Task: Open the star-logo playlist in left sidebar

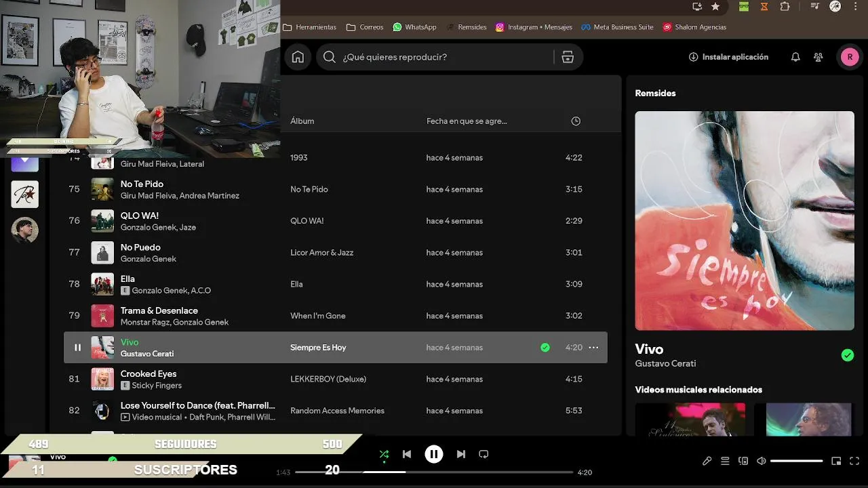Action: (x=25, y=195)
